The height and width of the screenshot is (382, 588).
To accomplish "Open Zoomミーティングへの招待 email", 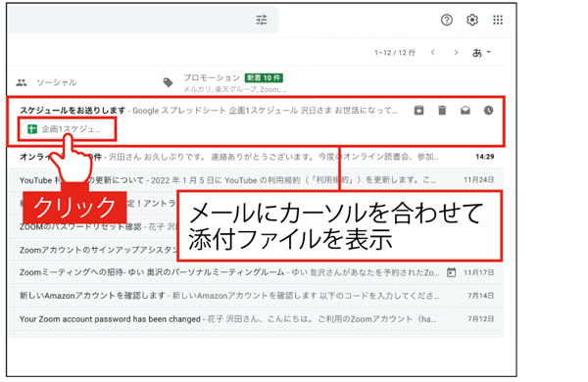I will (x=257, y=272).
